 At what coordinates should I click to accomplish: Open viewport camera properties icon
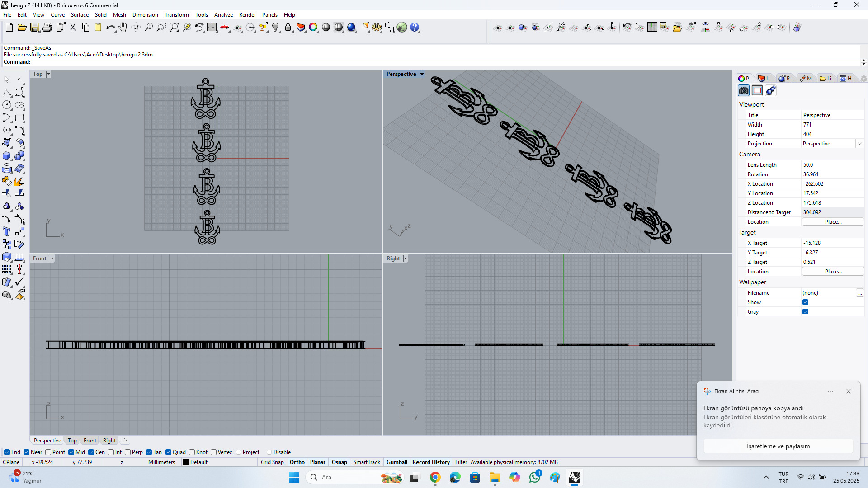tap(744, 91)
